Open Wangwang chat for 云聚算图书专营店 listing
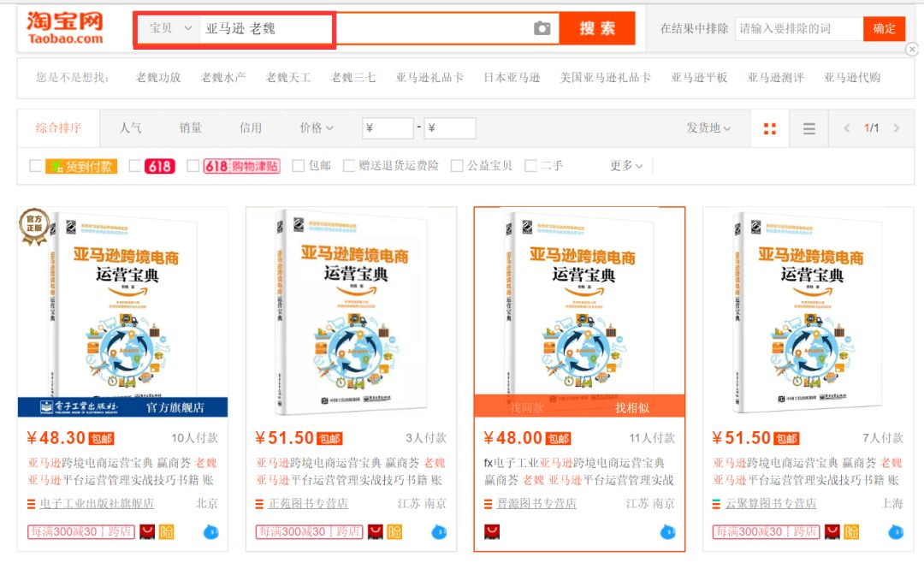The height and width of the screenshot is (563, 924). coord(896,532)
